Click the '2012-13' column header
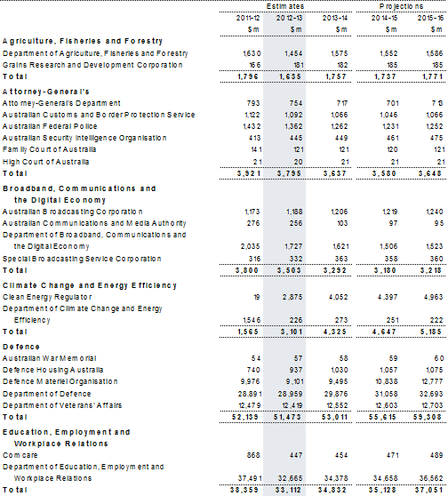Screen dimensions: 448x496 coord(289,18)
